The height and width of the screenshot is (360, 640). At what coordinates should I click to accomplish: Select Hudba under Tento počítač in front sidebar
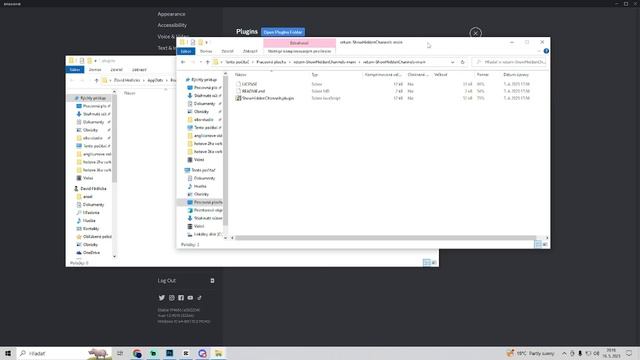(200, 186)
